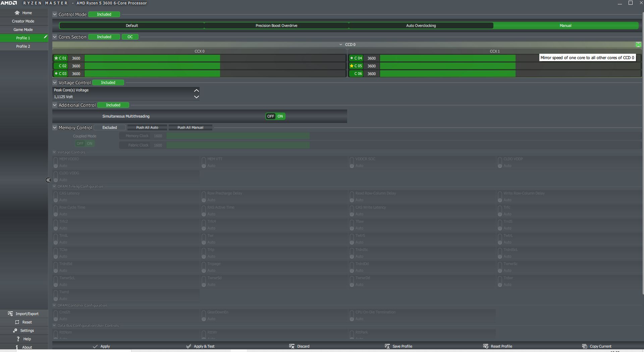
Task: Toggle the MEM VDDIO auto switch
Action: [56, 163]
